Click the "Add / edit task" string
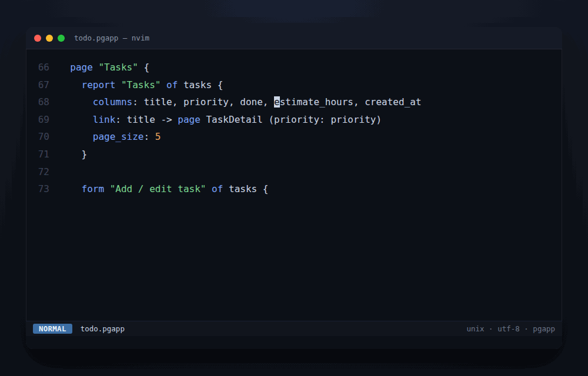This screenshot has width=588, height=376. click(158, 189)
